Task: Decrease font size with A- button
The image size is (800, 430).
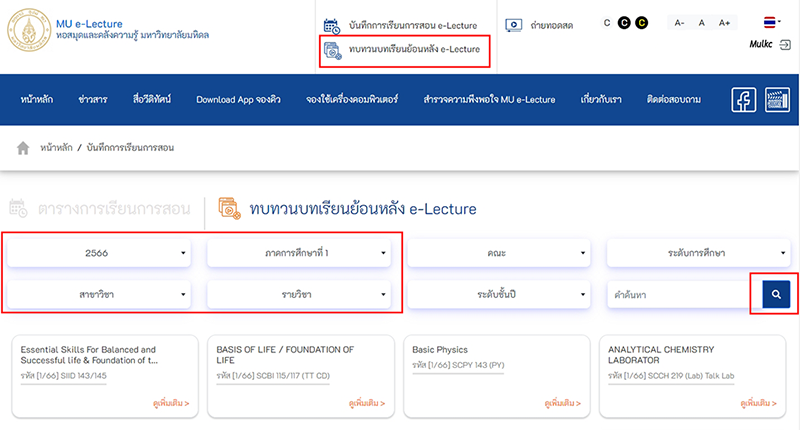Action: point(679,23)
